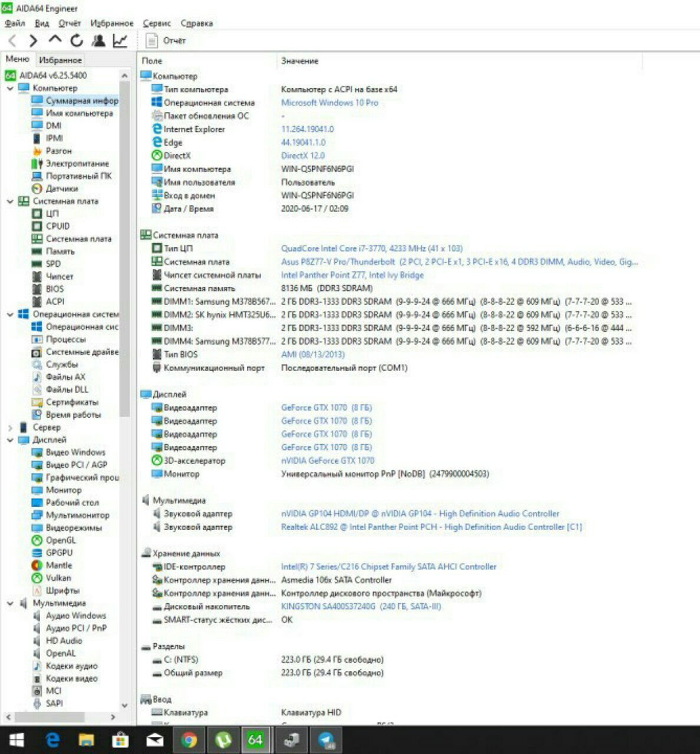Open the Службы services item
Viewport: 700px width, 754px height.
[x=55, y=365]
